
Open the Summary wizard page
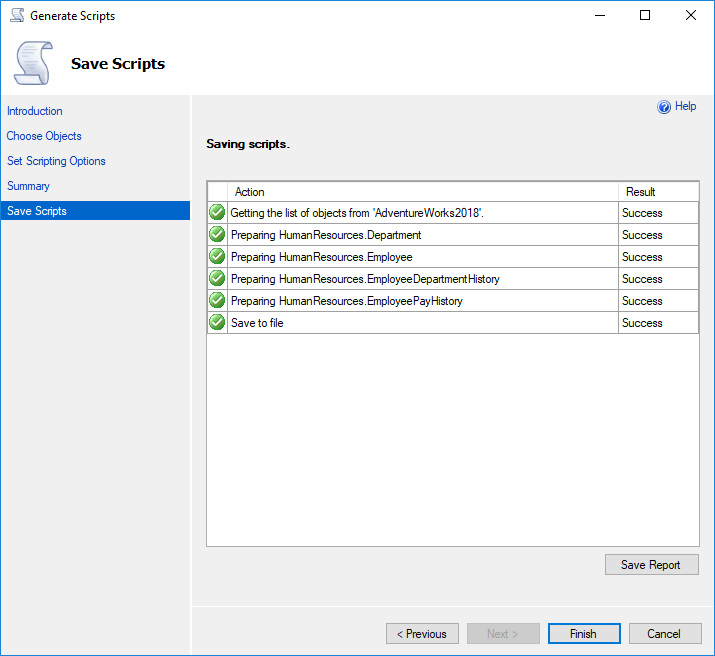coord(28,186)
